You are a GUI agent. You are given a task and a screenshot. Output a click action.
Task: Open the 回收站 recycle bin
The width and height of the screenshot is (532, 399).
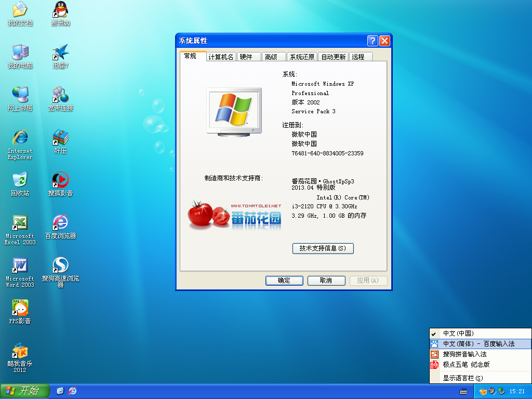[20, 184]
